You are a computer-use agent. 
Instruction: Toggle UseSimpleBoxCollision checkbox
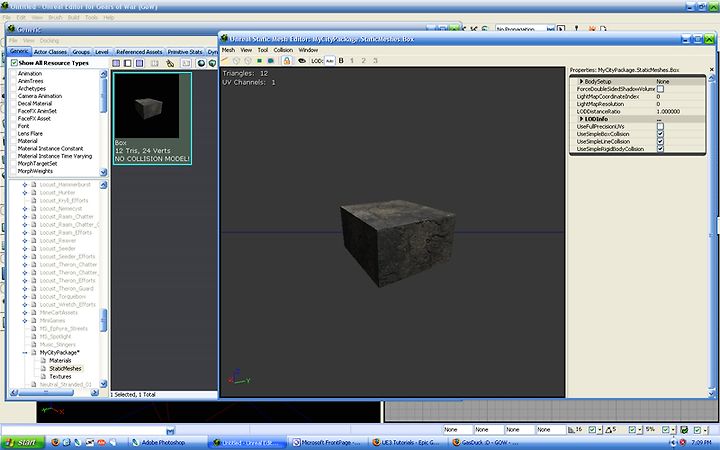coord(660,134)
